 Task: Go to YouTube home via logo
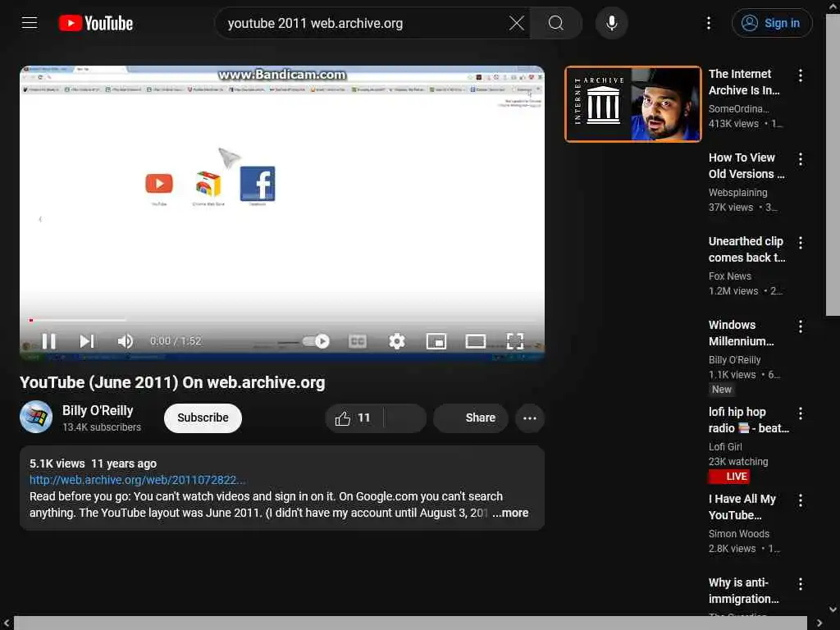tap(96, 23)
